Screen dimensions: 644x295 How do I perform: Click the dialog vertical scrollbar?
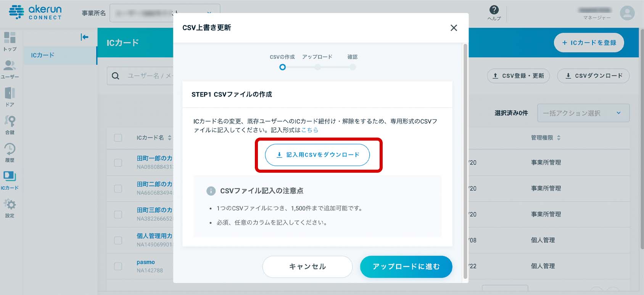pyautogui.click(x=465, y=160)
